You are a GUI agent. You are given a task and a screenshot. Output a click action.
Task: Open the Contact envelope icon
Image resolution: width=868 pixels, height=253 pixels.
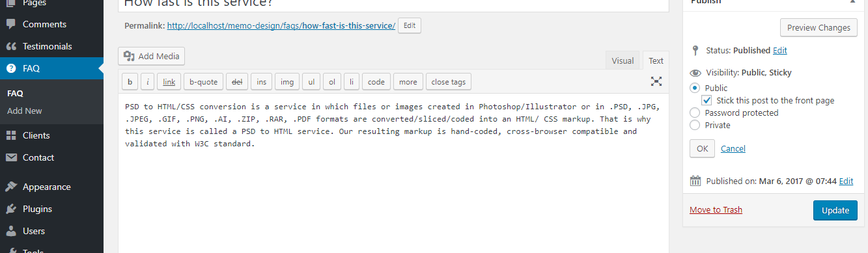[x=11, y=158]
